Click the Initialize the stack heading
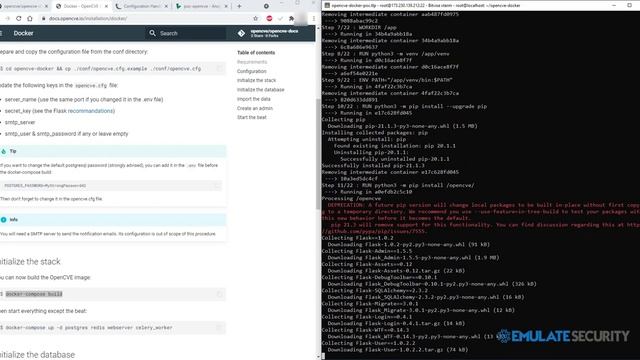This screenshot has width=640, height=360. coord(30,262)
